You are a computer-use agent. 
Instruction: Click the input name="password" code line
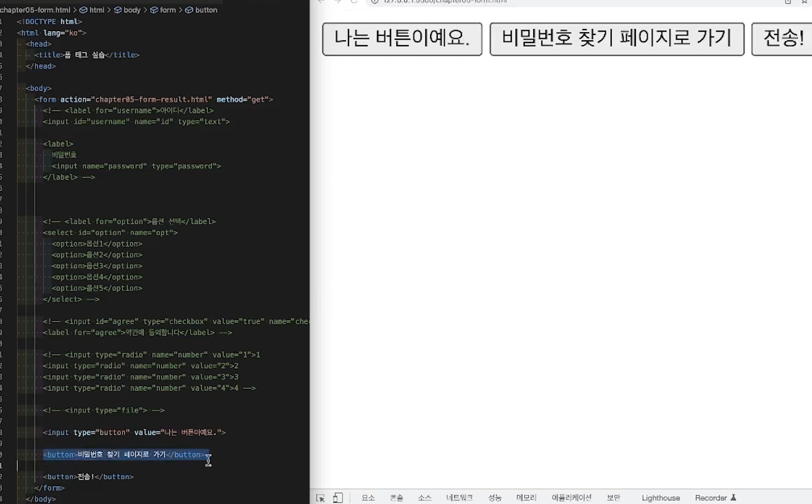tap(136, 166)
